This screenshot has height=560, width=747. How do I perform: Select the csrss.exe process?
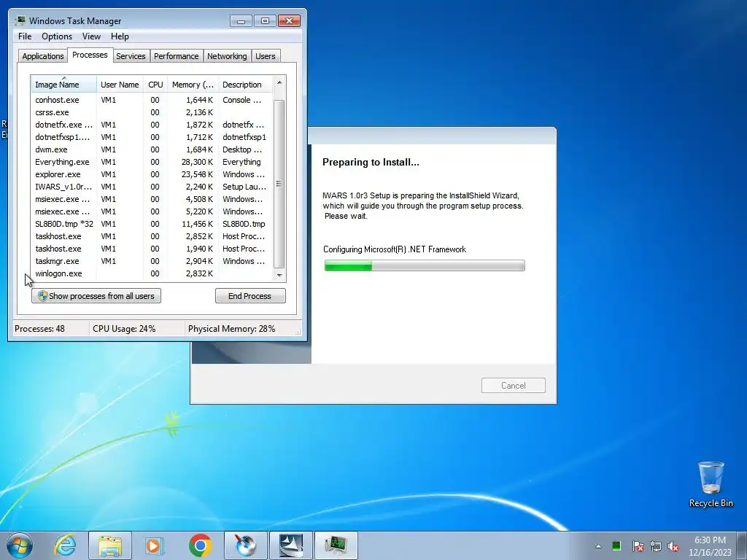tap(152, 112)
